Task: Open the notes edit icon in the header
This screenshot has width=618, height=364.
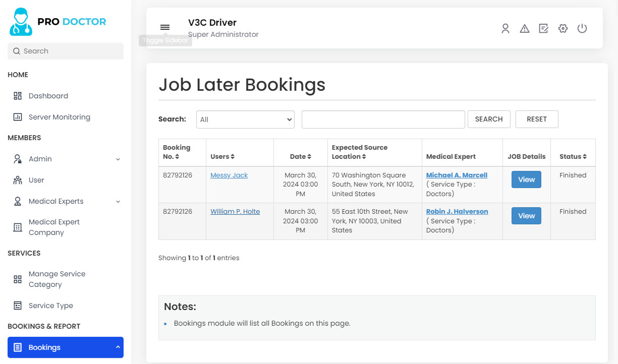Action: 543,29
